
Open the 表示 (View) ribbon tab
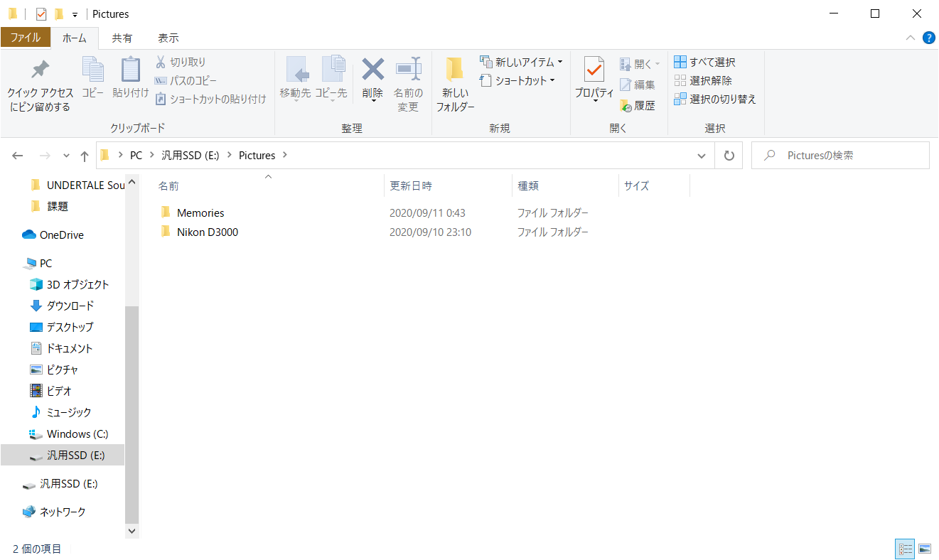(168, 38)
